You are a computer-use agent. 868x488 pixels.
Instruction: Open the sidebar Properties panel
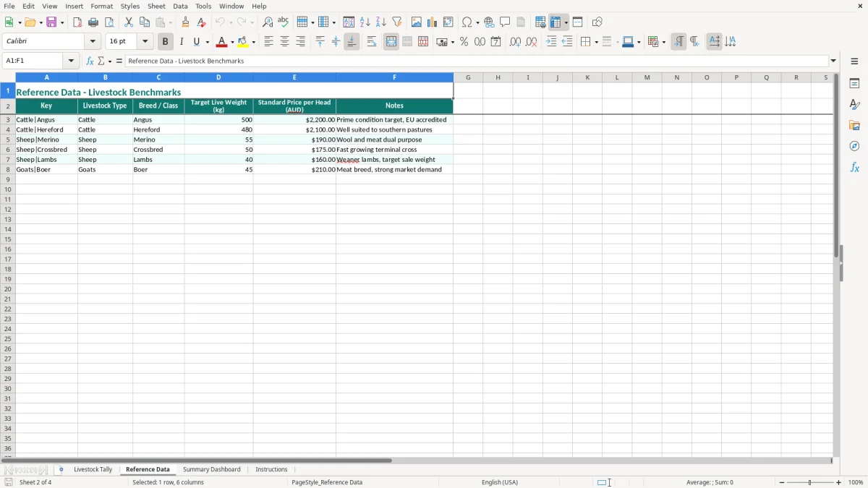click(x=854, y=84)
